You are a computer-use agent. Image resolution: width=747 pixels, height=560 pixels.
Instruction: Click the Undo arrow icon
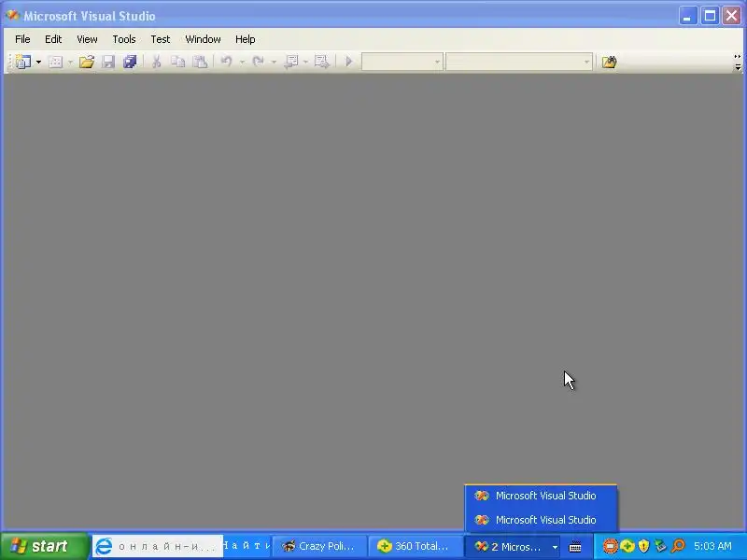point(226,62)
